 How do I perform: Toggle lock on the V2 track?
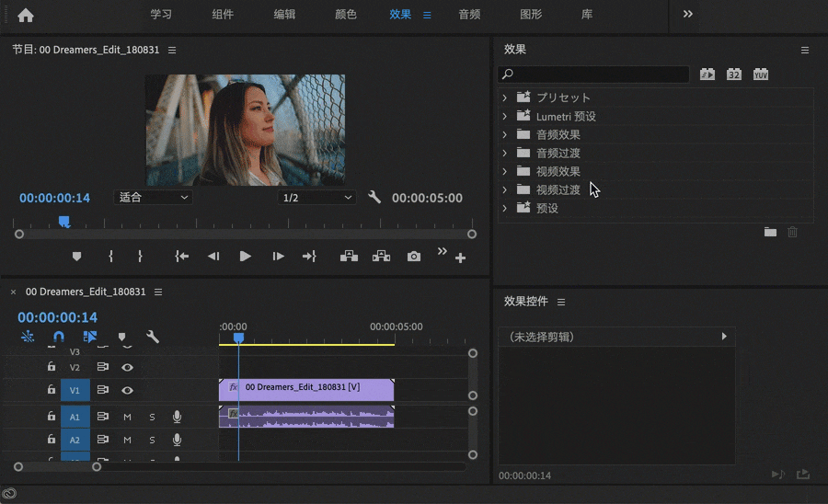point(52,366)
